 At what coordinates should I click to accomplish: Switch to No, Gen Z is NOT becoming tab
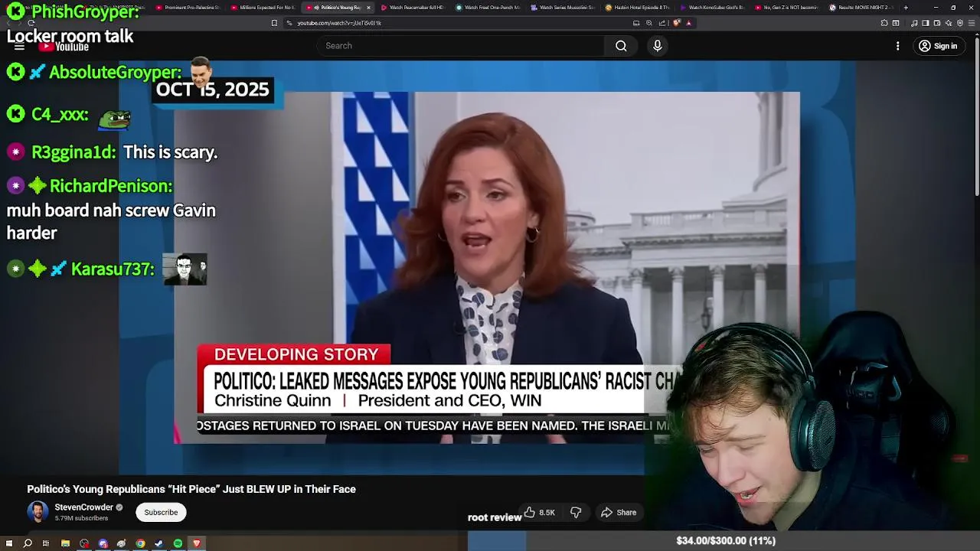787,8
